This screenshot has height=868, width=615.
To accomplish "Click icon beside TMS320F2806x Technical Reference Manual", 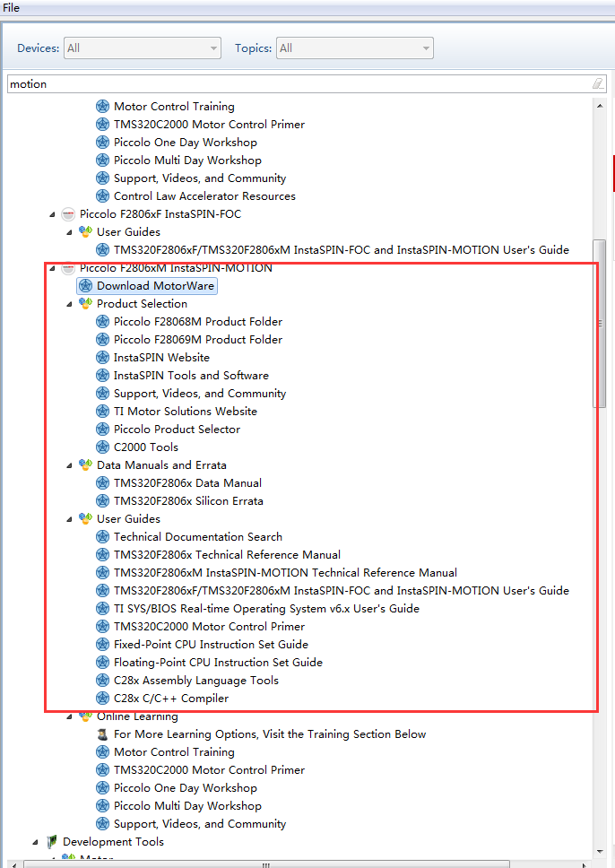I will click(102, 555).
